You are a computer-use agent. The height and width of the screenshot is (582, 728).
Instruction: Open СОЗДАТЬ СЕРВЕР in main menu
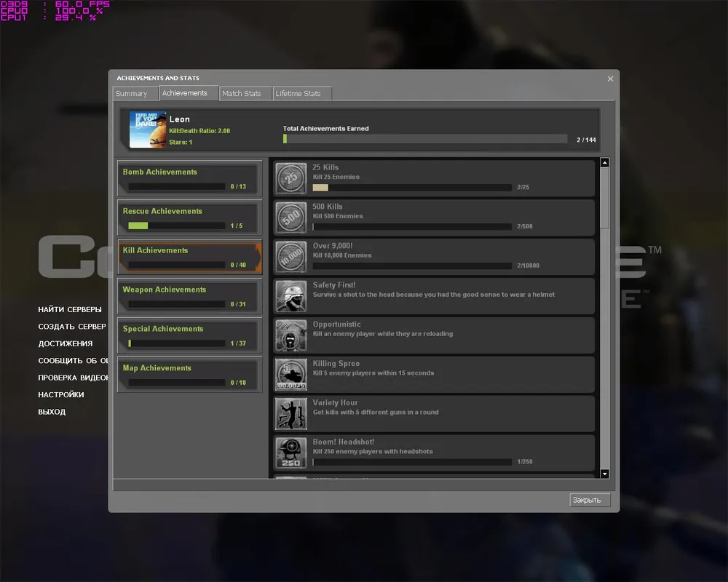pos(72,327)
